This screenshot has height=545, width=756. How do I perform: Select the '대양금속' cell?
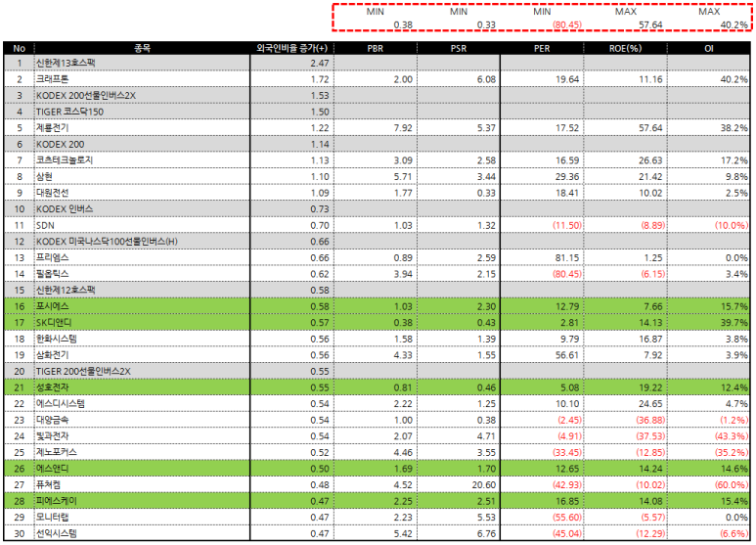pyautogui.click(x=142, y=420)
